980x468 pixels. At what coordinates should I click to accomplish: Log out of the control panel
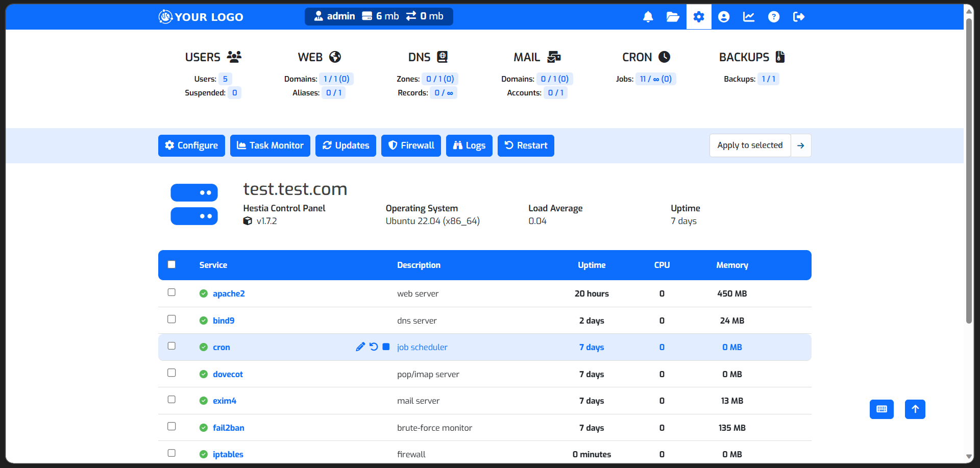[x=799, y=16]
